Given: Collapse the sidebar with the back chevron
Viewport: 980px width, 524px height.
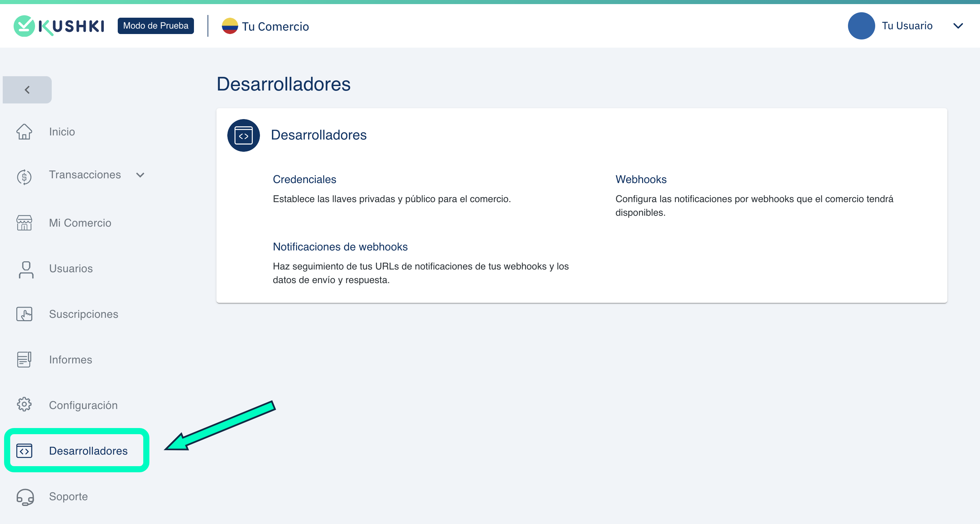Looking at the screenshot, I should tap(27, 90).
